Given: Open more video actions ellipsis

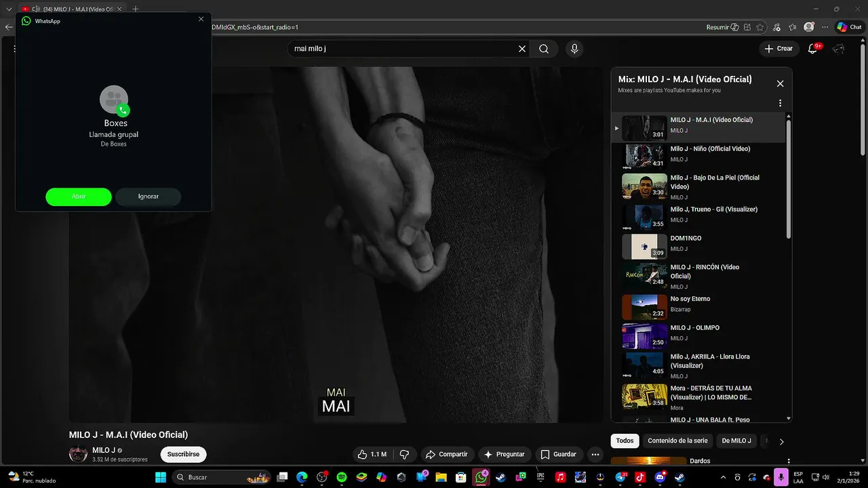Looking at the screenshot, I should click(x=595, y=454).
